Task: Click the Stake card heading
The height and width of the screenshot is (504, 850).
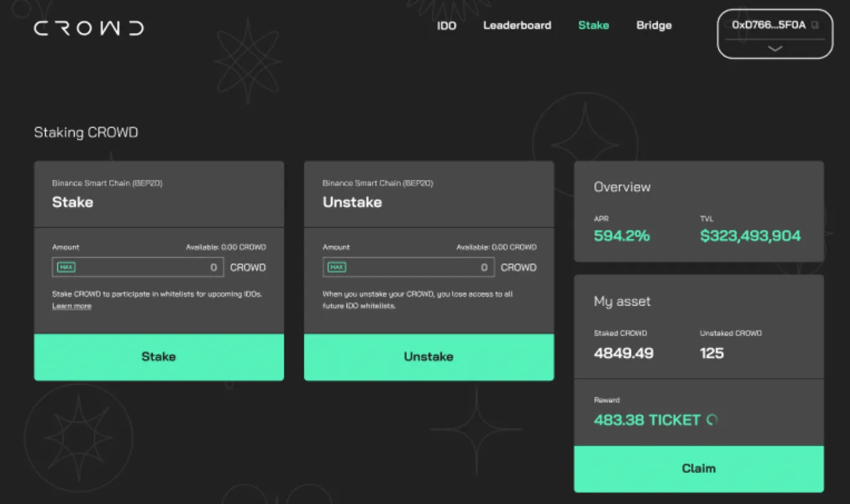Action: [x=73, y=202]
